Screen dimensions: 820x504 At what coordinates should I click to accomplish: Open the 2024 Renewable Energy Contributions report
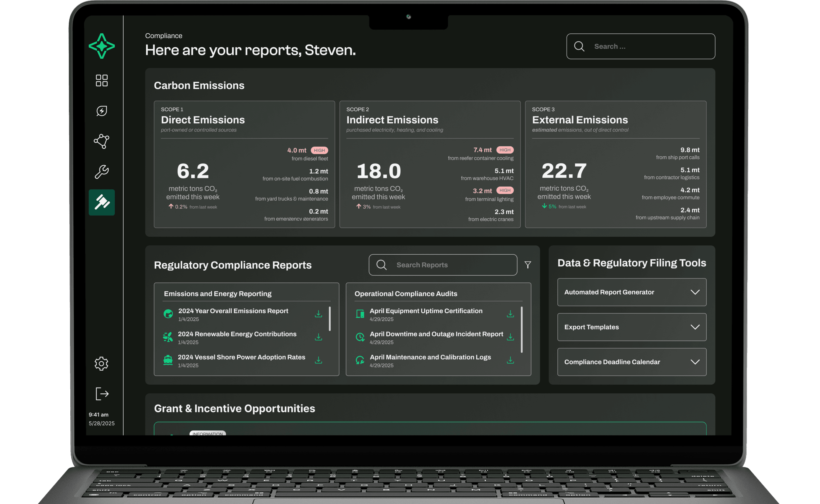click(x=237, y=334)
